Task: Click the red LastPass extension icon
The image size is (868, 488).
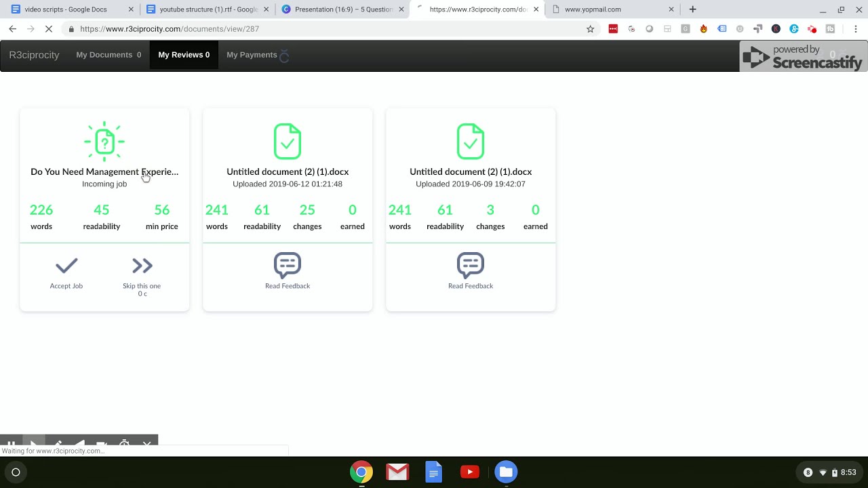Action: click(613, 29)
